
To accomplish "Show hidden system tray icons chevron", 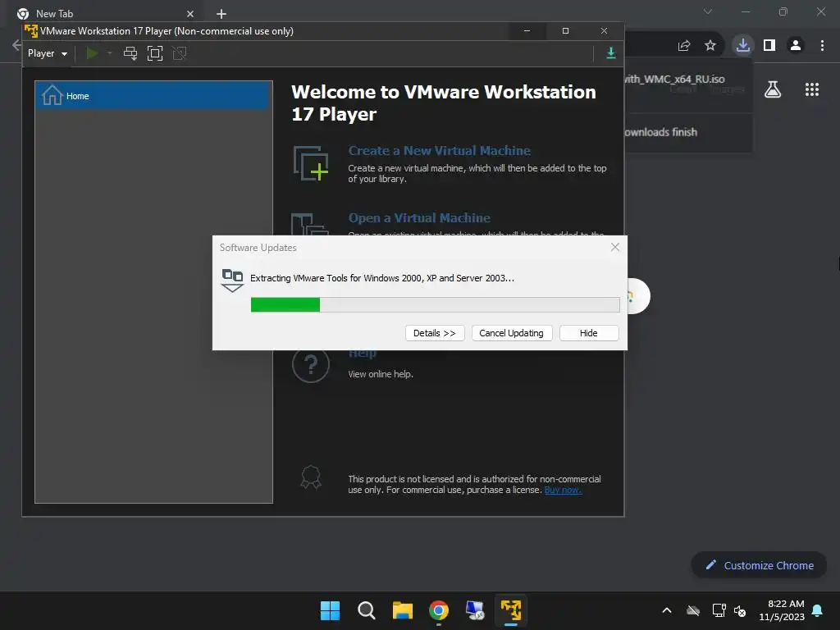I will (667, 610).
